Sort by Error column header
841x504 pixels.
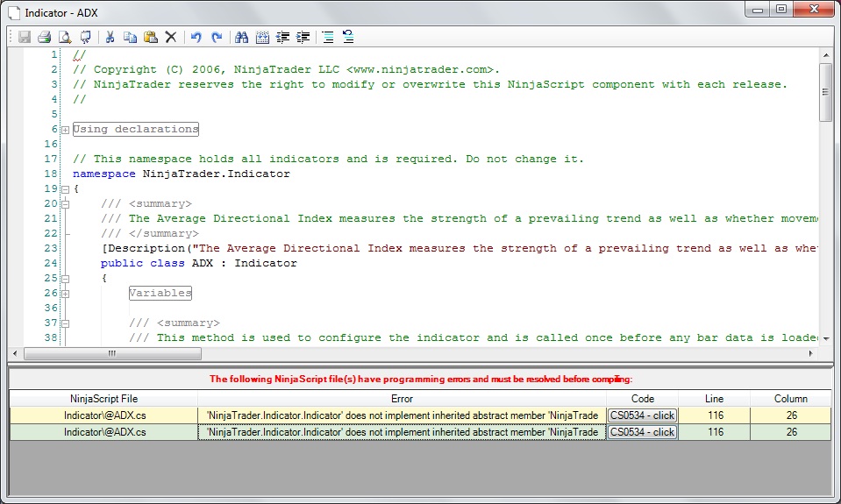(402, 398)
